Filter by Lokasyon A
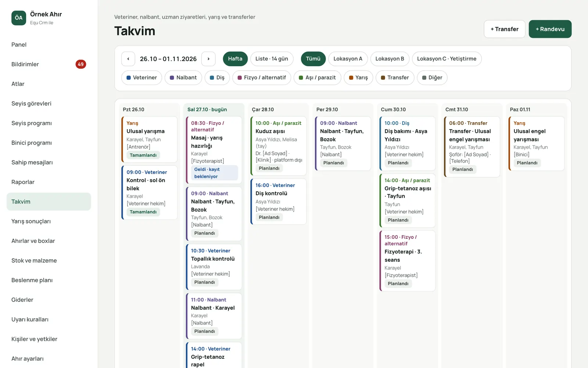The width and height of the screenshot is (588, 368). coord(348,59)
